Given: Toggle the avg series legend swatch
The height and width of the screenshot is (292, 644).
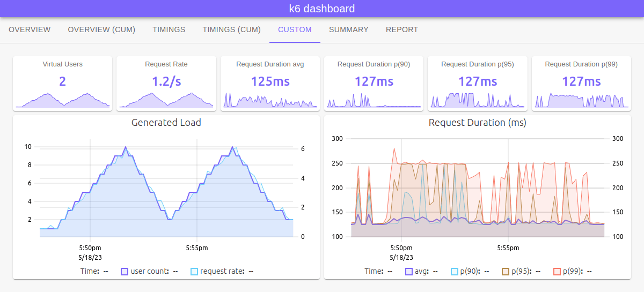Looking at the screenshot, I should point(409,272).
